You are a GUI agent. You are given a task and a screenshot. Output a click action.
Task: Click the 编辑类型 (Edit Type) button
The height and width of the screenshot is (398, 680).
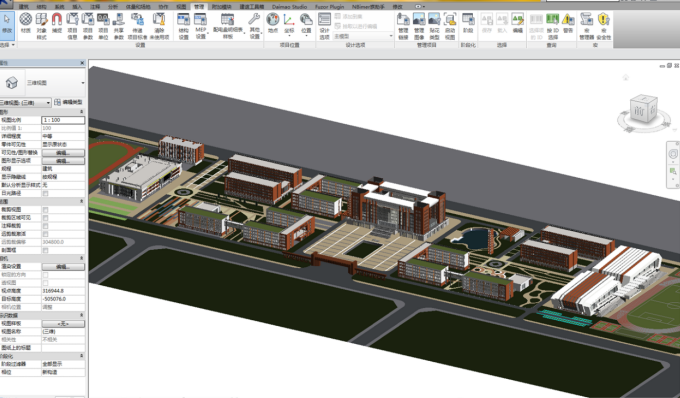[69, 102]
